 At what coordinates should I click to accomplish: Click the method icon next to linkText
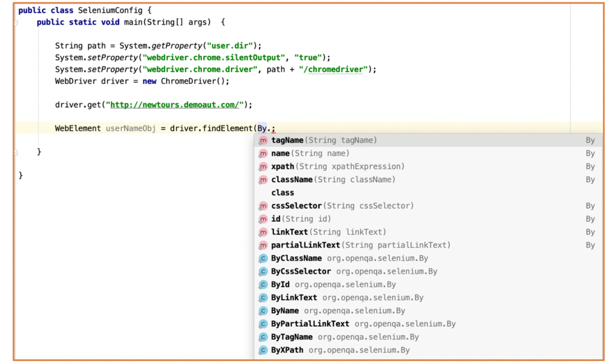point(263,232)
